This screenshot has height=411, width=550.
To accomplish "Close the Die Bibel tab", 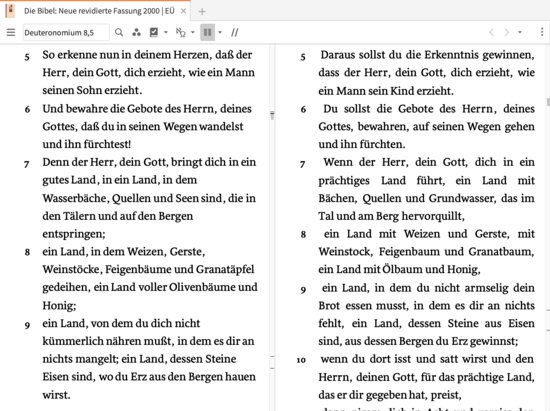I will click(183, 11).
